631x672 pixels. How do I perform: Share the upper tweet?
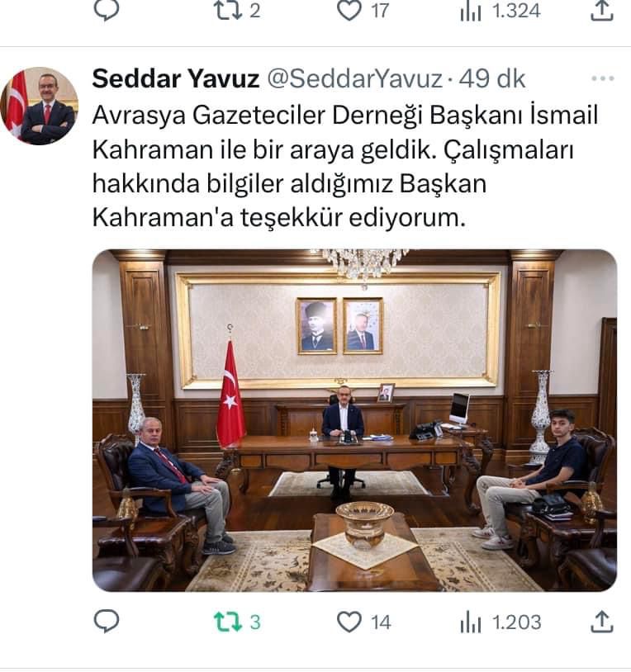coord(602,10)
